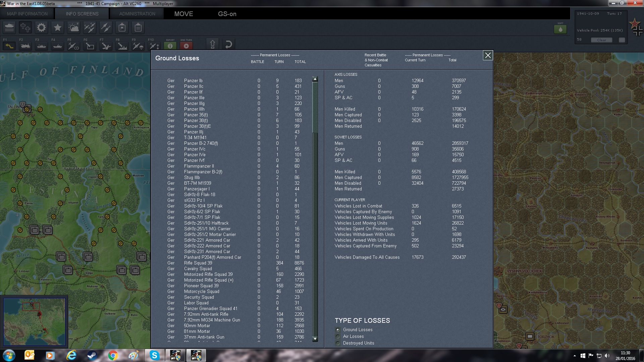The width and height of the screenshot is (644, 362).
Task: Click the Rifle Squad 39 row
Action: [x=236, y=263]
